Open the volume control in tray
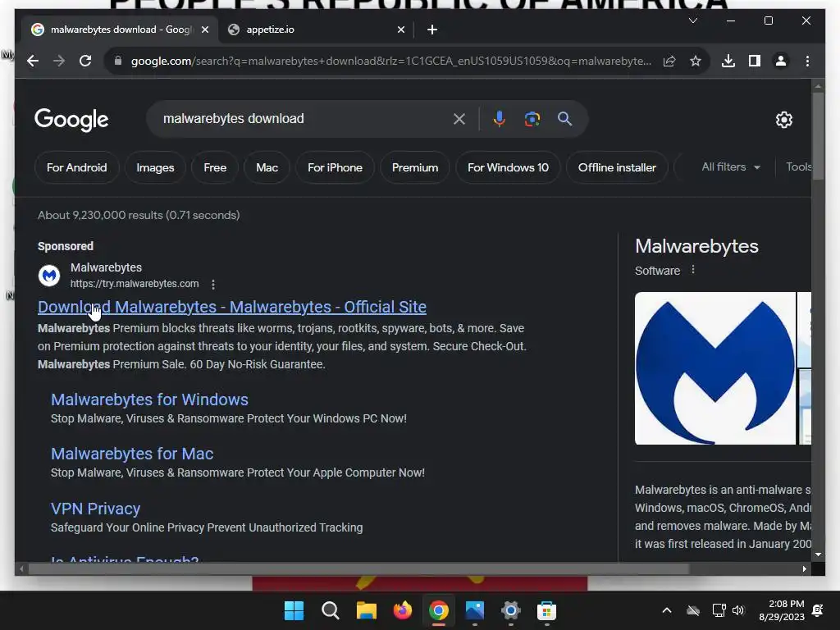The height and width of the screenshot is (630, 840). (x=738, y=610)
